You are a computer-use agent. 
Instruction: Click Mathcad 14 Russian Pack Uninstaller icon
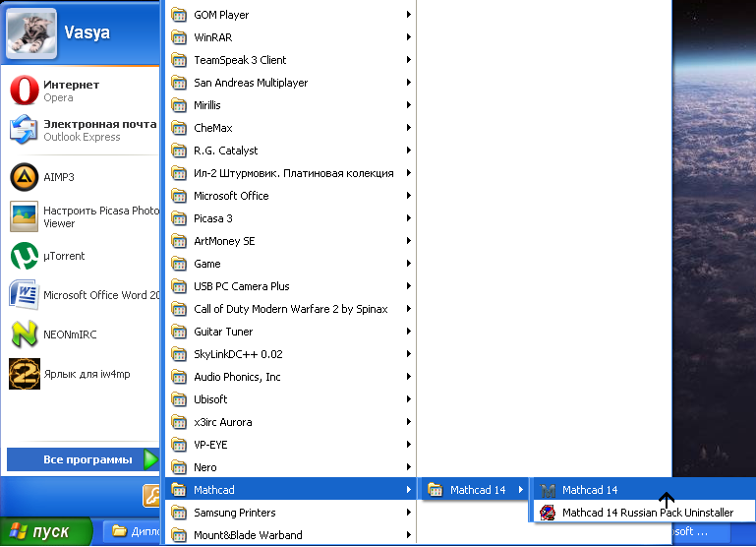(548, 513)
